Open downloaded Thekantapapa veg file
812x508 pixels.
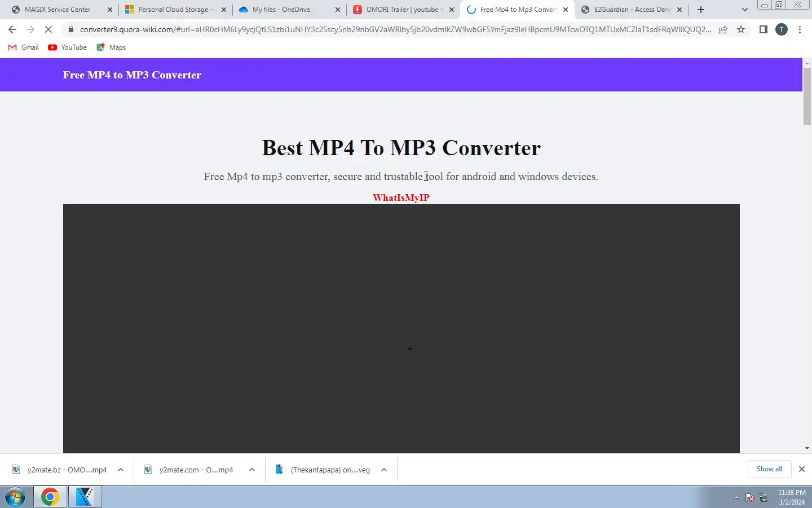click(x=323, y=470)
